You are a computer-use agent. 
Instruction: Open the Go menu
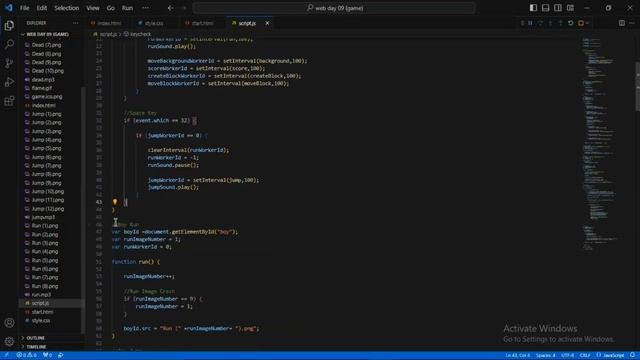[111, 8]
